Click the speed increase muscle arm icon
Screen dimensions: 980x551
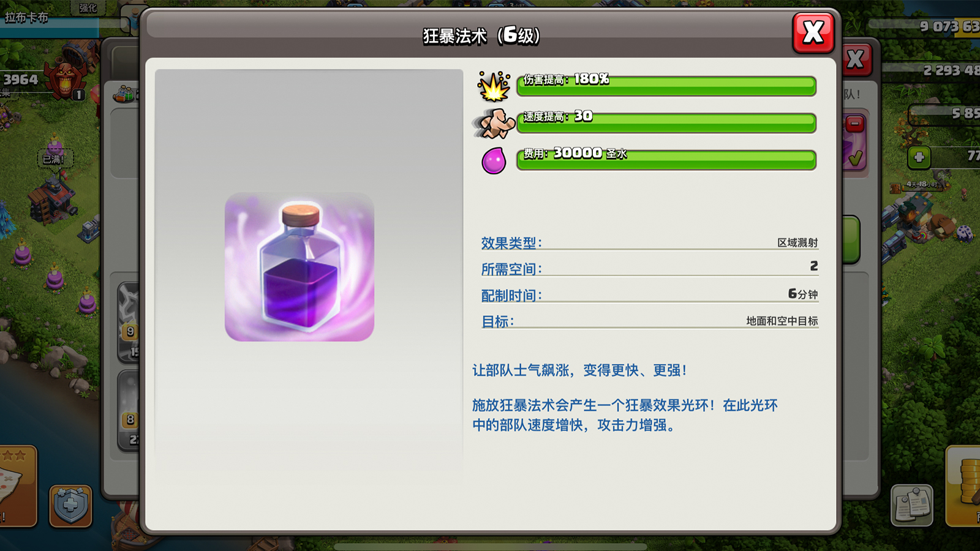pos(494,123)
